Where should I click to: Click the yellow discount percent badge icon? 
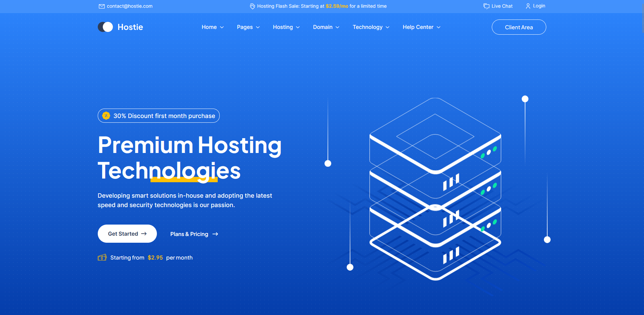106,116
